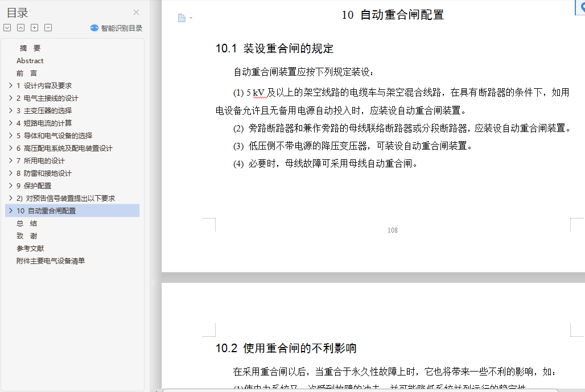
Task: Expand the 10 自动重合闸配置 entry
Action: tap(10, 211)
